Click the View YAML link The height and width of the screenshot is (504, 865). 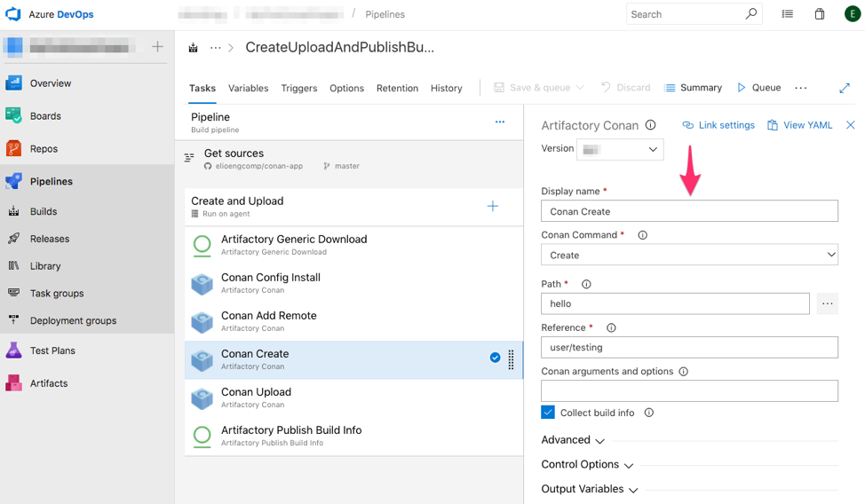(x=799, y=125)
